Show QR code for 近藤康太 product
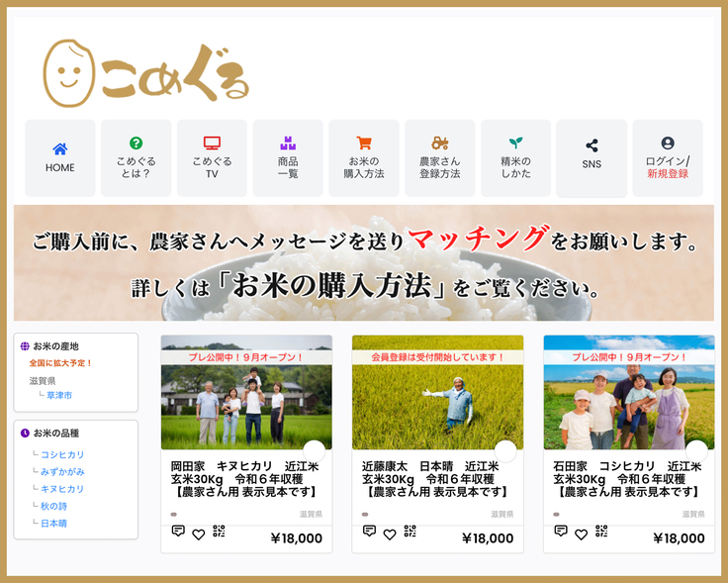This screenshot has height=583, width=728. (x=410, y=532)
